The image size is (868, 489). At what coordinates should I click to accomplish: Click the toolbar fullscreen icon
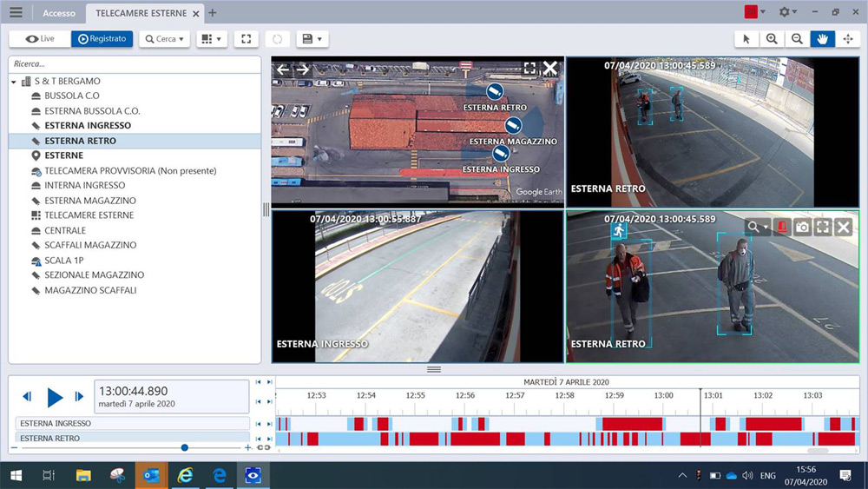click(247, 39)
